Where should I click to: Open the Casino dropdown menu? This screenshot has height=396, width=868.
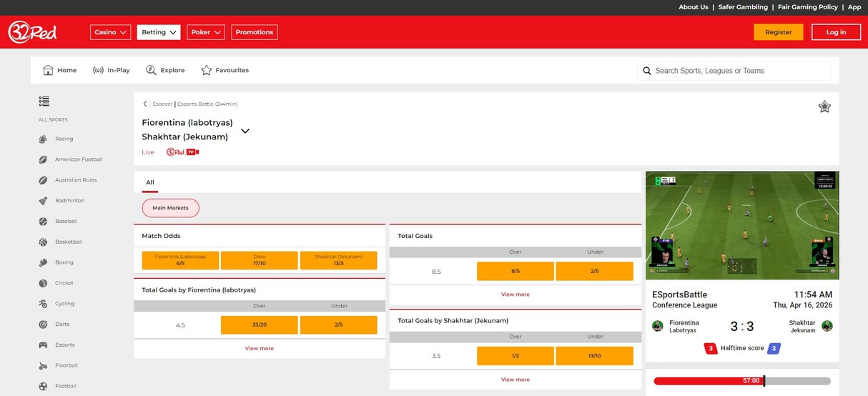(x=111, y=32)
